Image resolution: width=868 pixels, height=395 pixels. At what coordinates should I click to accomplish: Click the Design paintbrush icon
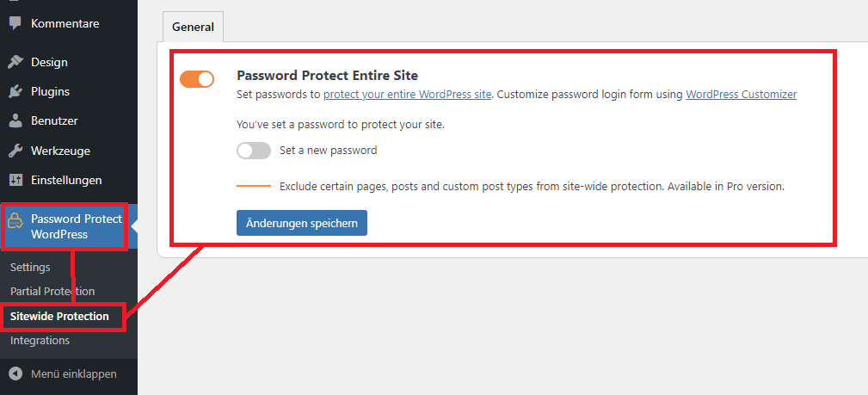click(x=15, y=62)
